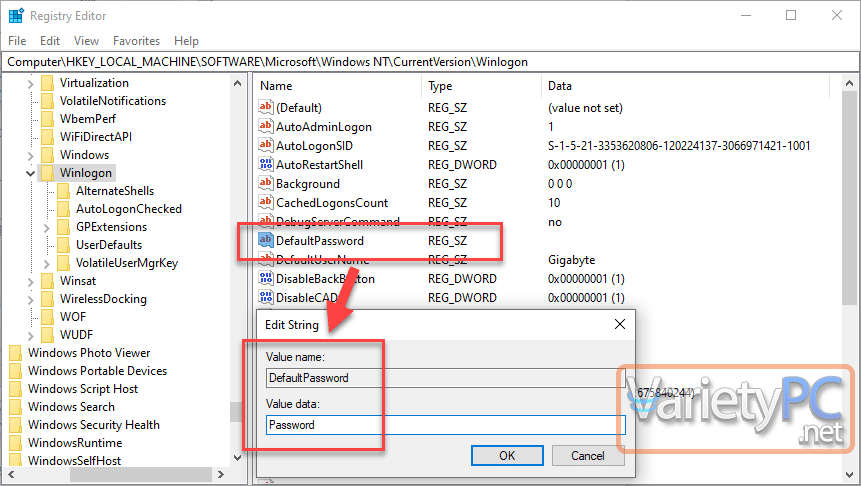861x486 pixels.
Task: Open the Help menu
Action: tap(186, 41)
